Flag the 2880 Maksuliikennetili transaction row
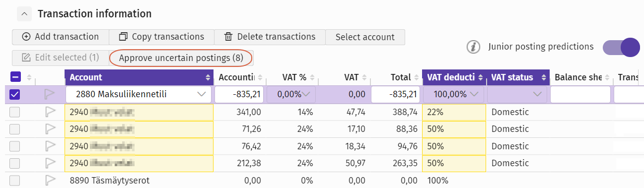The image size is (644, 188). [x=50, y=94]
